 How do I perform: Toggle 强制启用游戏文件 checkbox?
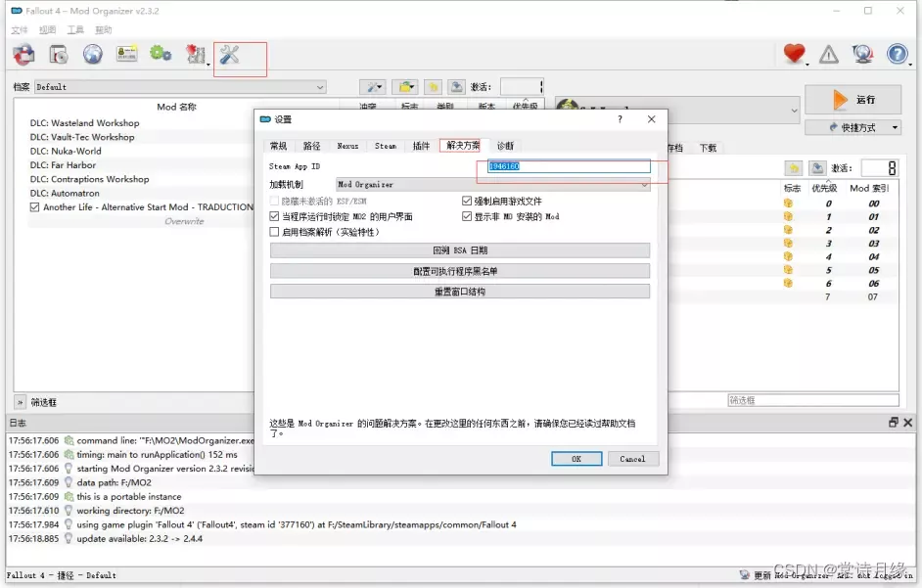coord(467,201)
